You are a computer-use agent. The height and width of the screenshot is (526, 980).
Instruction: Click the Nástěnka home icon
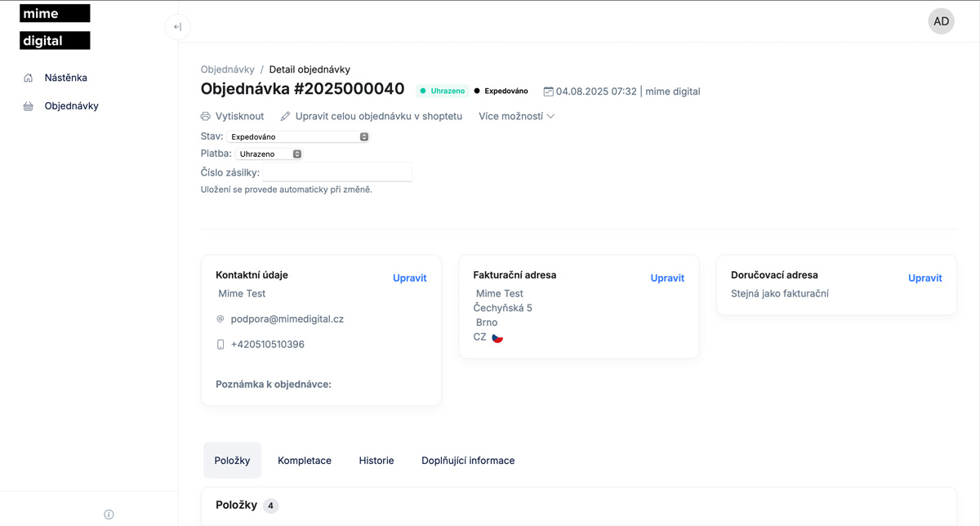29,78
